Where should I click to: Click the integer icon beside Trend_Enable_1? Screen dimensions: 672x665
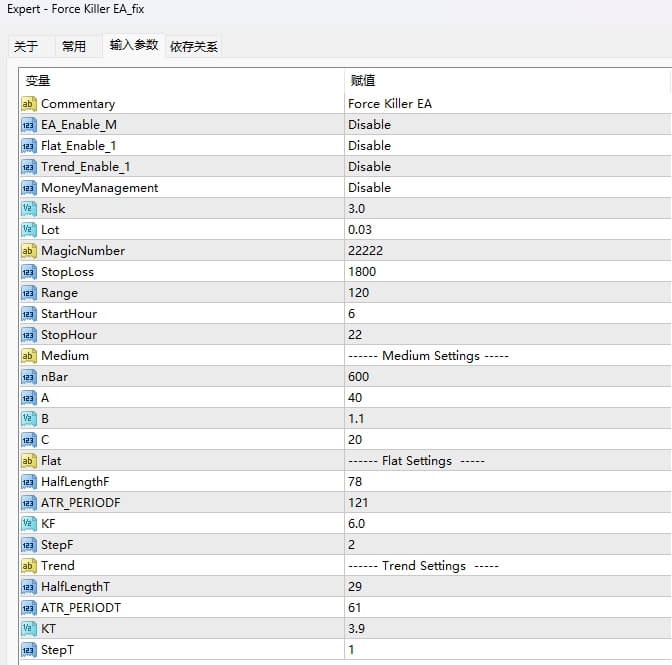[x=28, y=167]
